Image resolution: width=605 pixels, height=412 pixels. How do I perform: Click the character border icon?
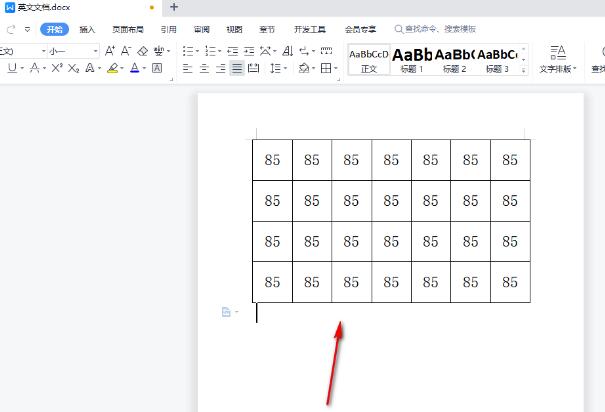(x=157, y=68)
